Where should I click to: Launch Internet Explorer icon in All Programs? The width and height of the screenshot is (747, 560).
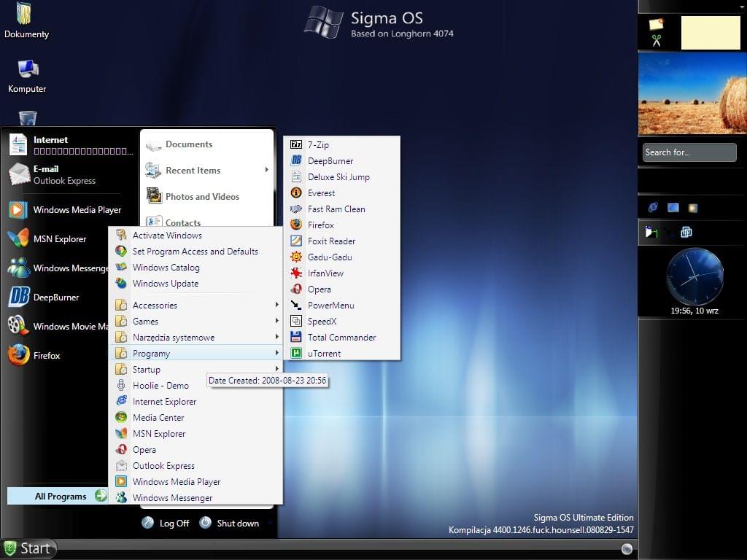click(x=121, y=402)
